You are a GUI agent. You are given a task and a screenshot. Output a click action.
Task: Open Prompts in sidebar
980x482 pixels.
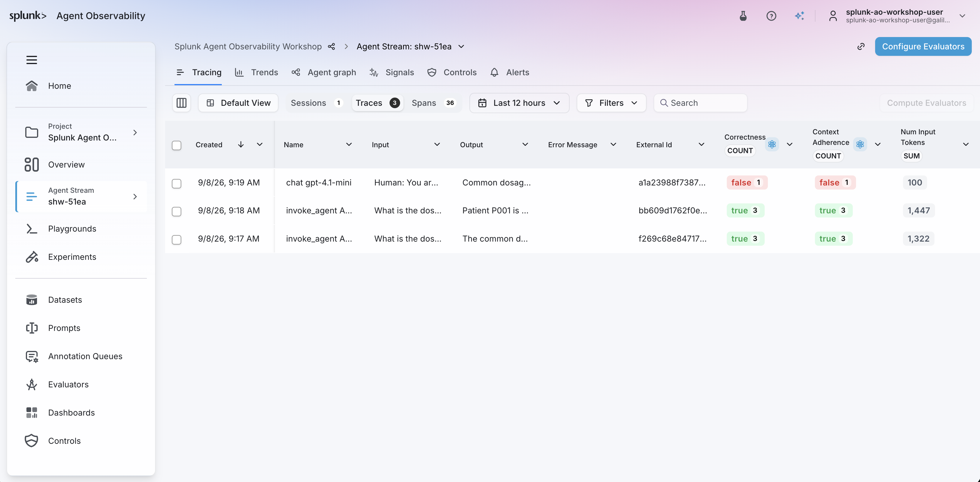pos(81,328)
